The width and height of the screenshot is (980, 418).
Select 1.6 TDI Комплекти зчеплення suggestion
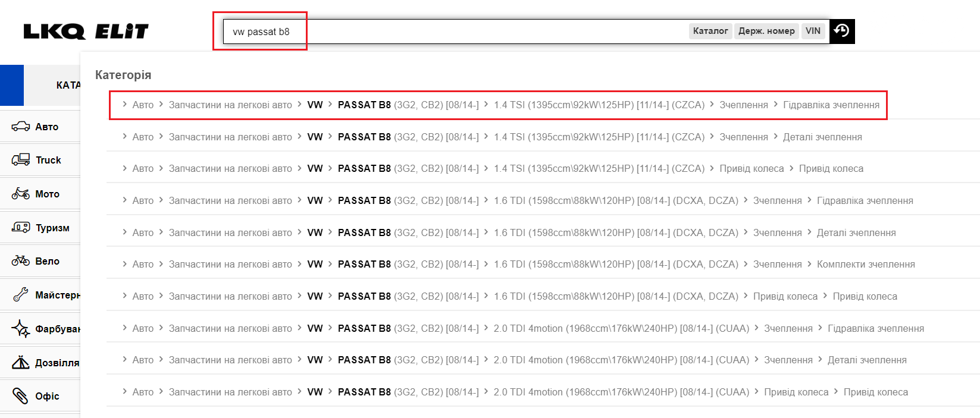point(865,265)
